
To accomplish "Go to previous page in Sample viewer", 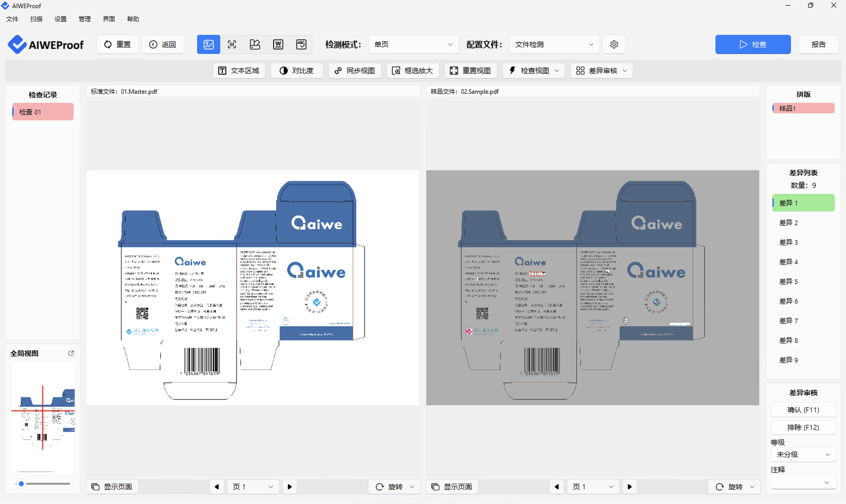I will 557,487.
